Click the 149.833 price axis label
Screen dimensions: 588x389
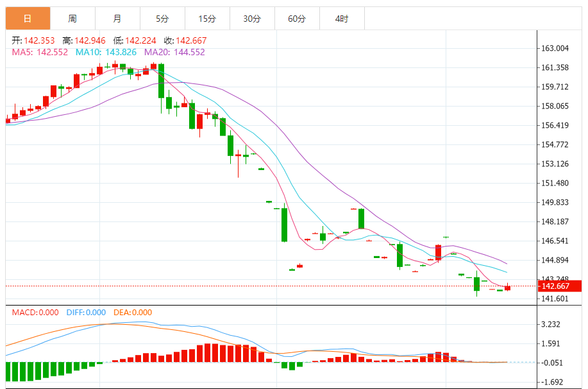(555, 202)
